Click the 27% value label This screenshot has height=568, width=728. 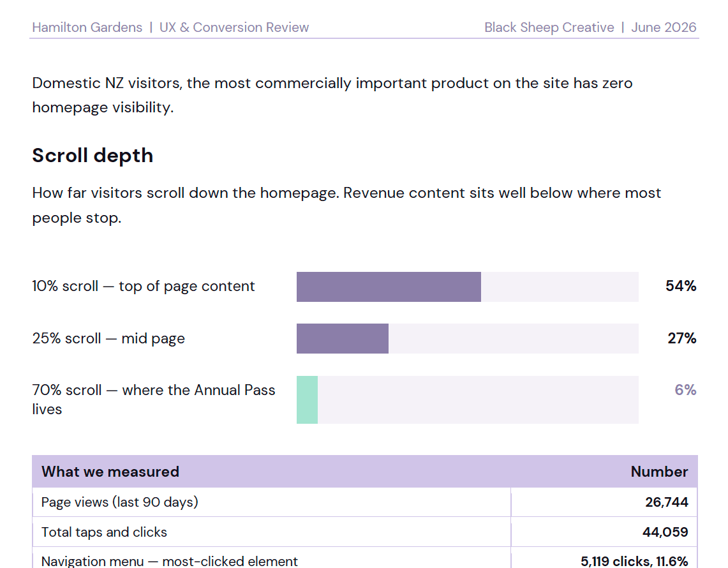click(681, 338)
